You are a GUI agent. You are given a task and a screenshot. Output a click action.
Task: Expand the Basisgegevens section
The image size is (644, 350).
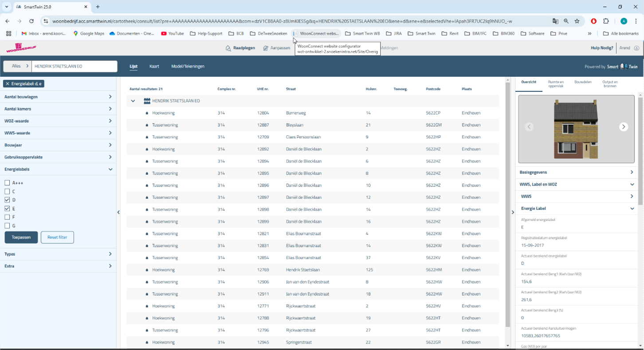577,172
